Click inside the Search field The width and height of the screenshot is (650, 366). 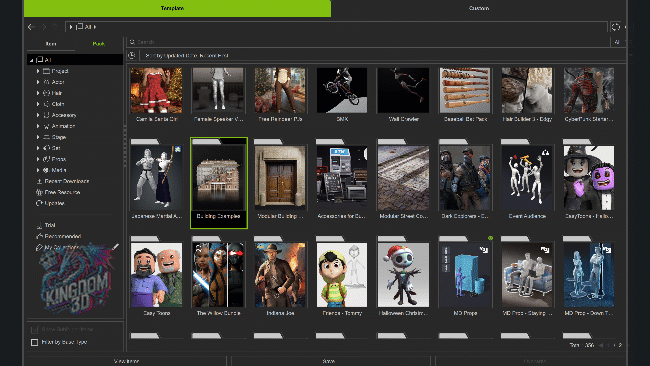click(x=367, y=42)
